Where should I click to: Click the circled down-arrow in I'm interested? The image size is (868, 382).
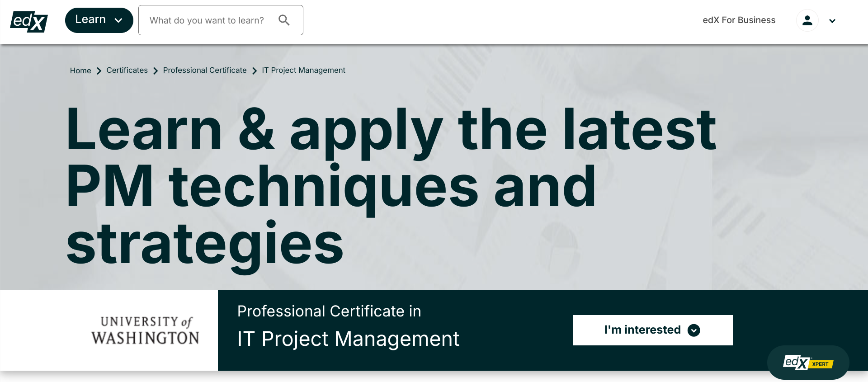coord(693,330)
